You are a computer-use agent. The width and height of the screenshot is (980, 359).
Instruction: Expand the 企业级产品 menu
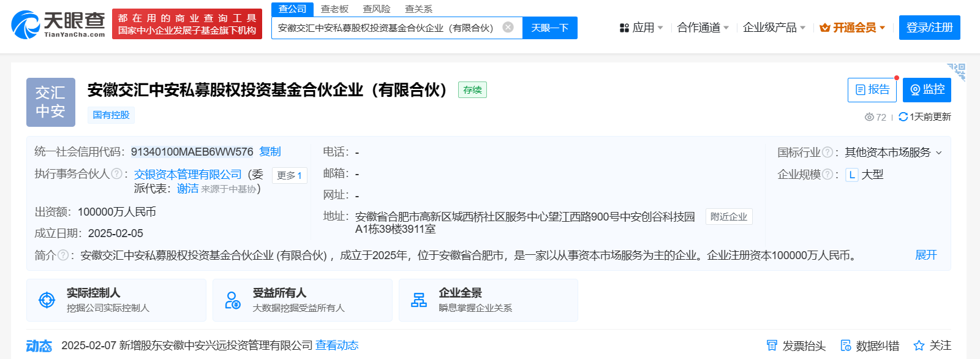click(x=774, y=28)
